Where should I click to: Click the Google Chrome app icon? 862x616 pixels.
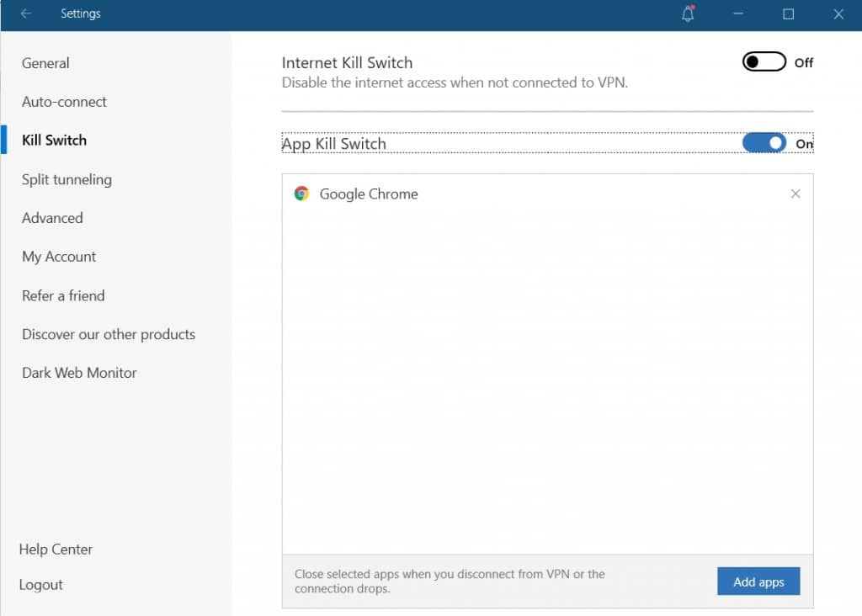click(301, 194)
